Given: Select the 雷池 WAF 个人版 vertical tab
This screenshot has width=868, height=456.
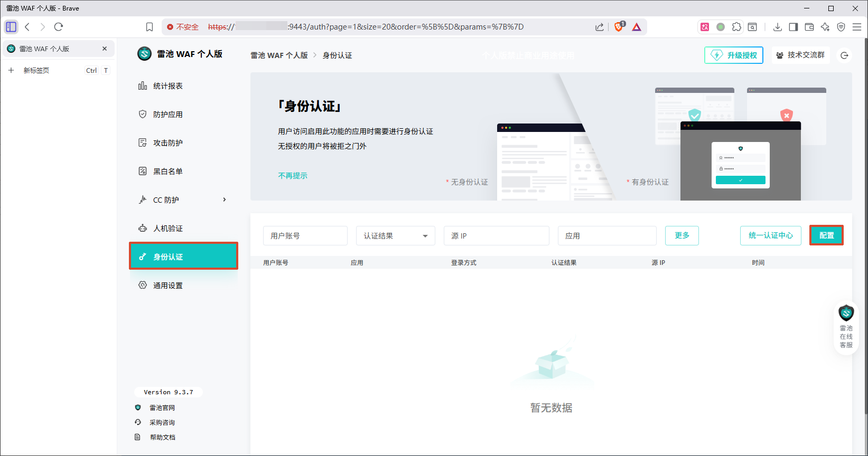Looking at the screenshot, I should click(x=58, y=49).
